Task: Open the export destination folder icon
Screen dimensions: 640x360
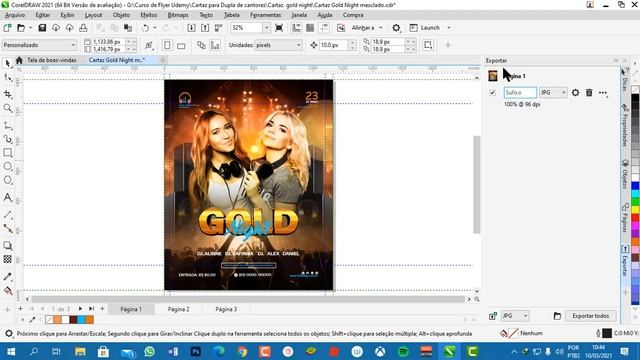Action: pos(557,316)
